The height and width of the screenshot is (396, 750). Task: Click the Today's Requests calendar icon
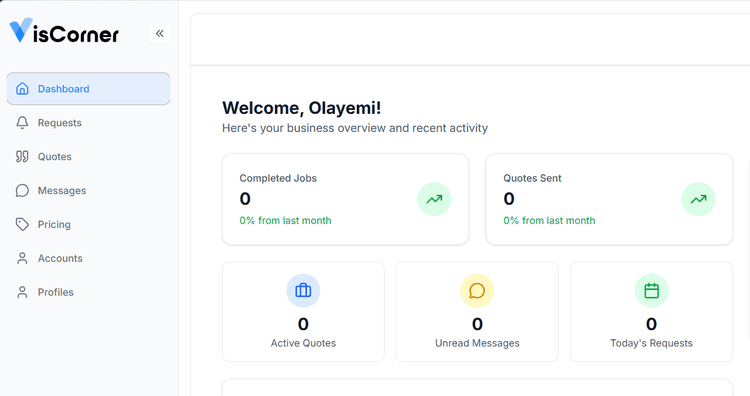(x=651, y=290)
